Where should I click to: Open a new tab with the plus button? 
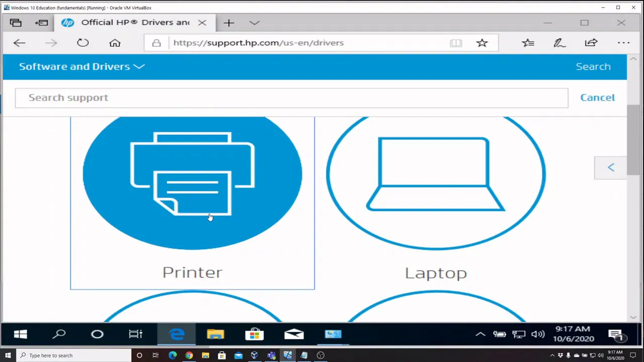(229, 23)
